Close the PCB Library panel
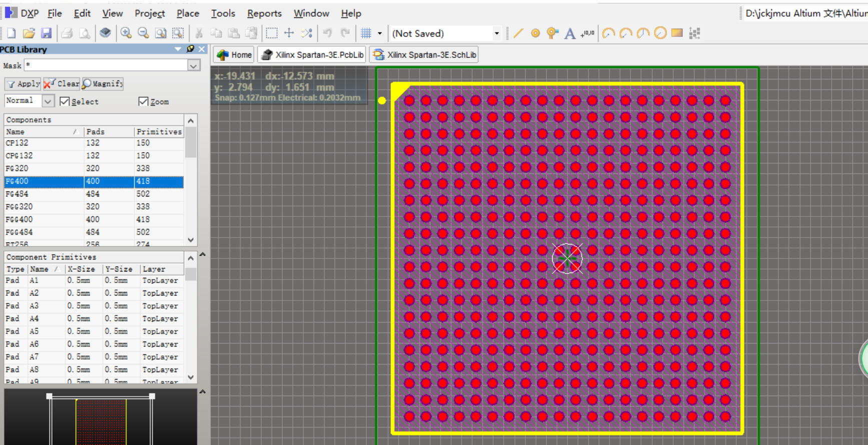Viewport: 868px width, 445px height. [202, 49]
